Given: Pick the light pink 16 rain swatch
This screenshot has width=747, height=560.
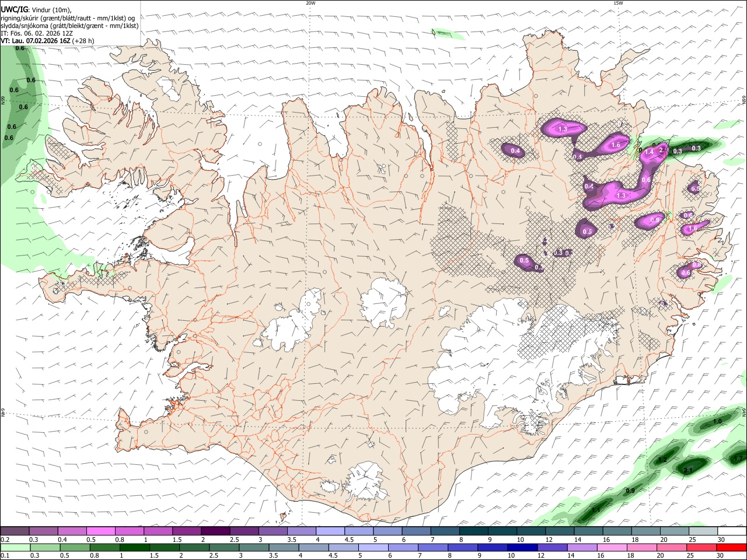Looking at the screenshot, I should pyautogui.click(x=612, y=547).
